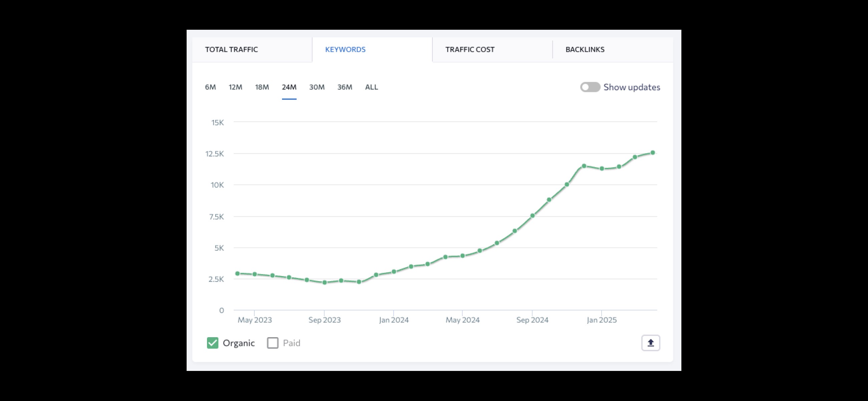
Task: Switch to the Traffic Cost tab
Action: 470,49
